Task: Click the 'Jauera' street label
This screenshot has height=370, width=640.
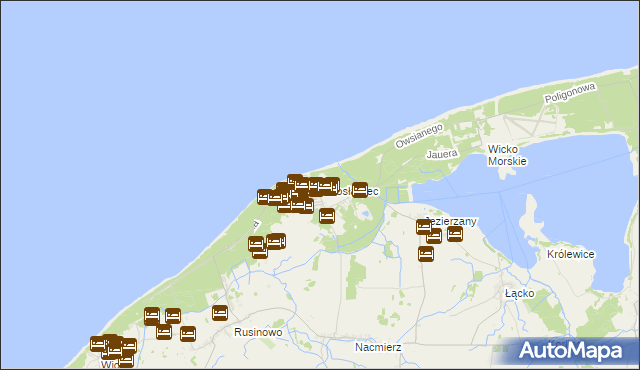Action: (442, 154)
